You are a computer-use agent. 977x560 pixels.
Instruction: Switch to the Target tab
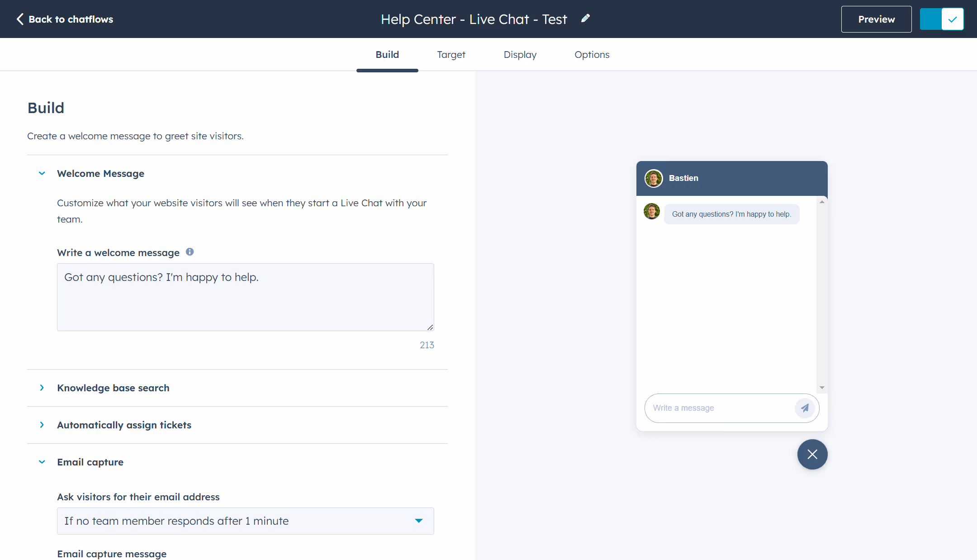(x=451, y=54)
